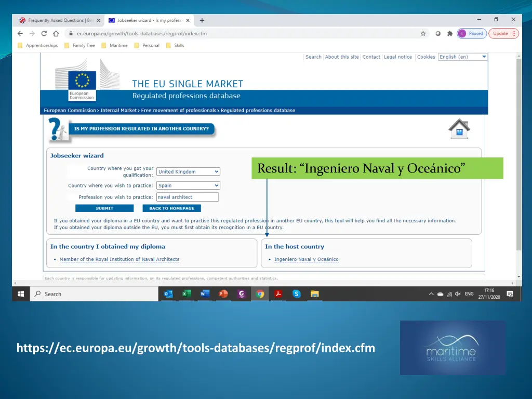Click the profession field containing naval architect
The width and height of the screenshot is (532, 399).
point(187,197)
